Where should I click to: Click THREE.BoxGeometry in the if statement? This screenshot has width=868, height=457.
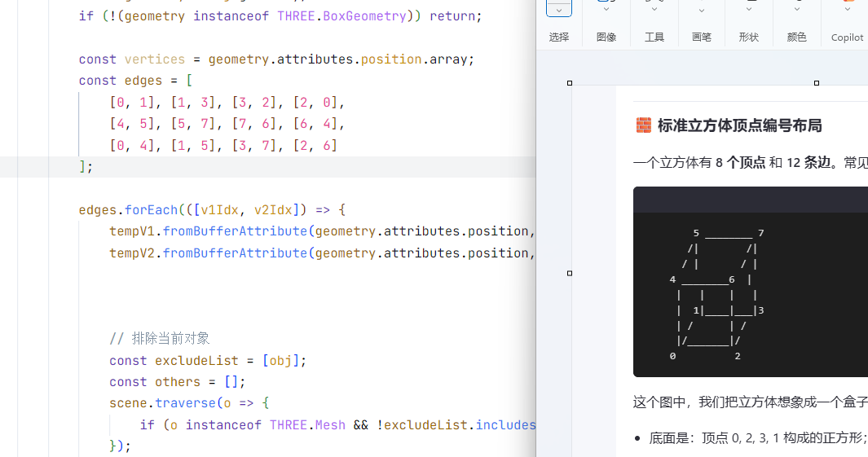pos(341,16)
